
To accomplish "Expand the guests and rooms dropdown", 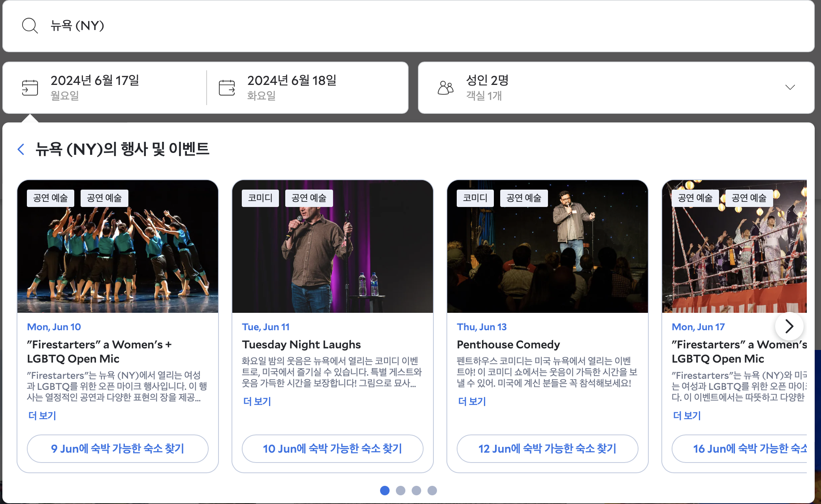I will (790, 87).
